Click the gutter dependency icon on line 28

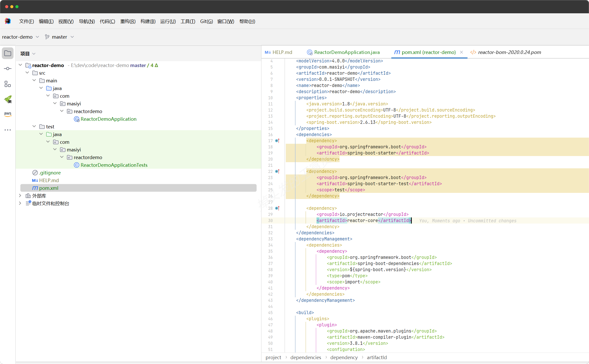277,208
